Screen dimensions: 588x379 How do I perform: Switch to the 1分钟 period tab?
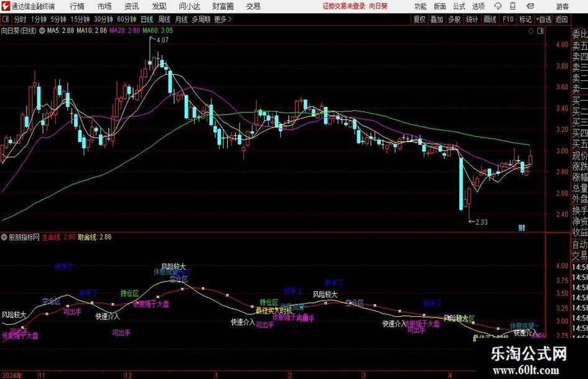point(38,19)
